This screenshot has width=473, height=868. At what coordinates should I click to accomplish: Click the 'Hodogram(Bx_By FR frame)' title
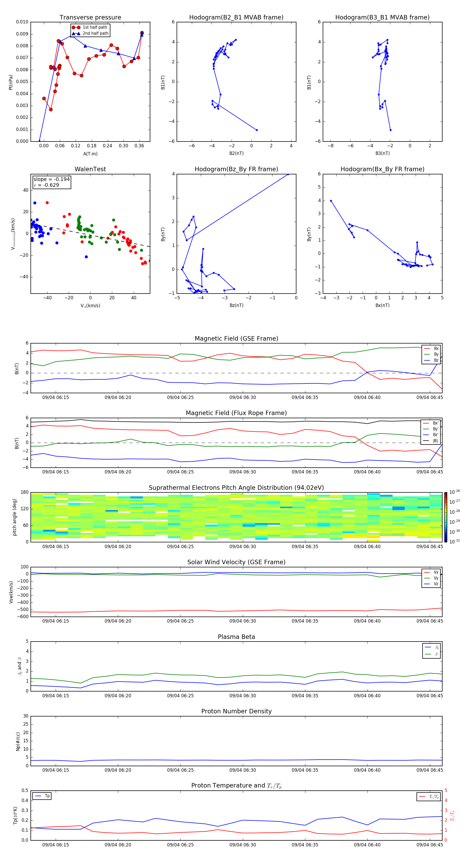tap(382, 169)
